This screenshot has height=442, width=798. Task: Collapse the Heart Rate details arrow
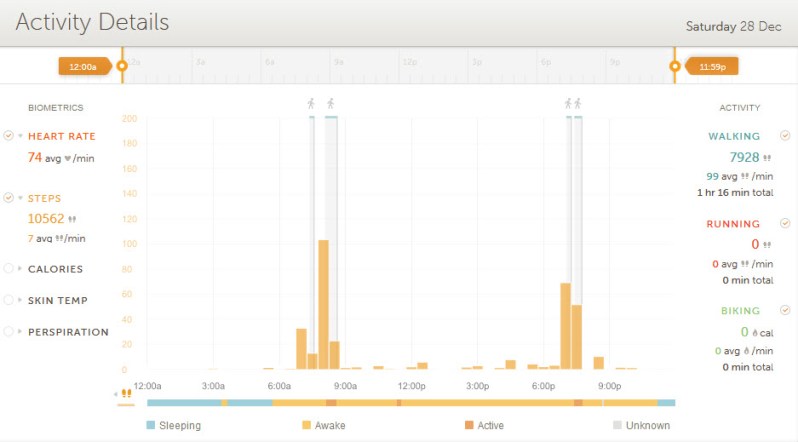pos(19,136)
